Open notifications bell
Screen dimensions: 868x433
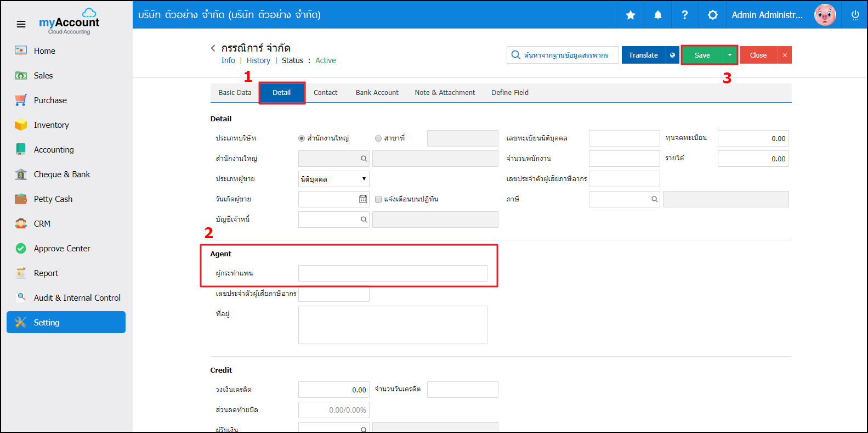[x=658, y=15]
